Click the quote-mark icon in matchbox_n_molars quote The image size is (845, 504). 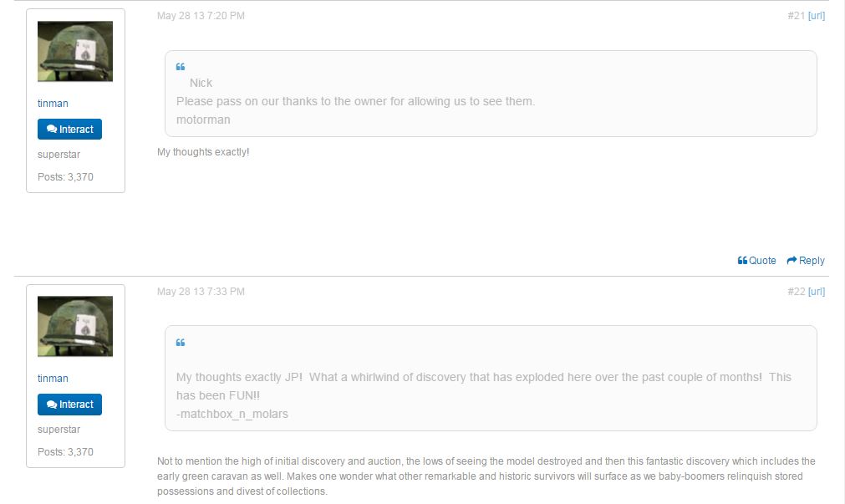point(181,343)
